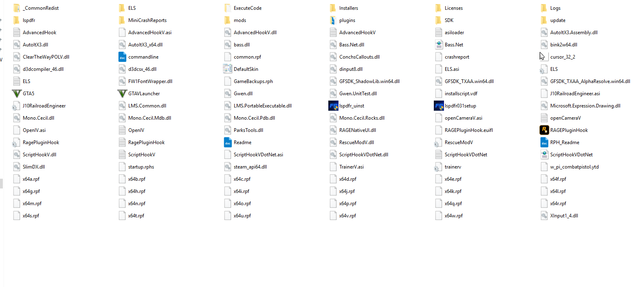The image size is (644, 287).
Task: Click the MiniCrashReports folder icon
Action: click(x=122, y=20)
